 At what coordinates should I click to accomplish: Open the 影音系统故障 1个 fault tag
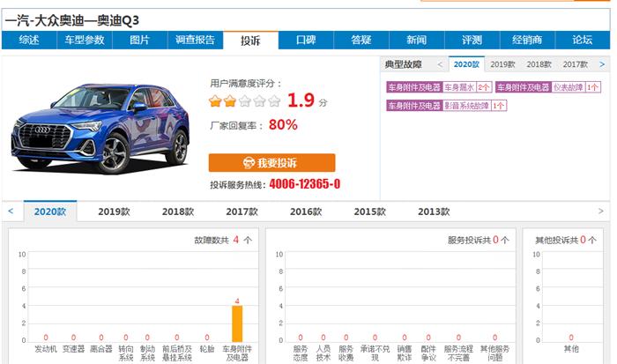pos(446,106)
